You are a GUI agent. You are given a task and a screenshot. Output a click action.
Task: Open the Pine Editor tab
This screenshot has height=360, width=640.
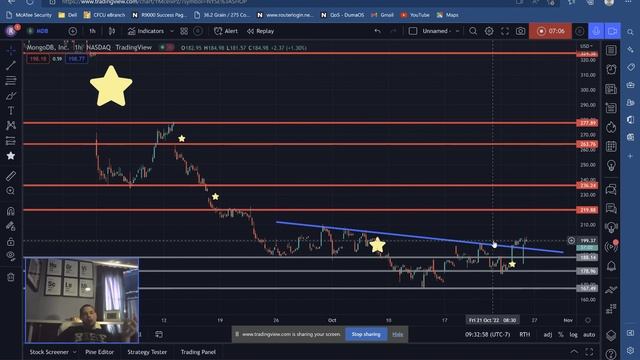100,352
